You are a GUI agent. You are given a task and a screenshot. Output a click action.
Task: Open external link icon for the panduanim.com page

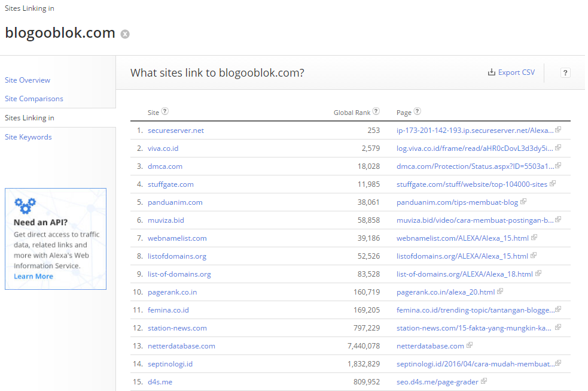[x=523, y=201]
